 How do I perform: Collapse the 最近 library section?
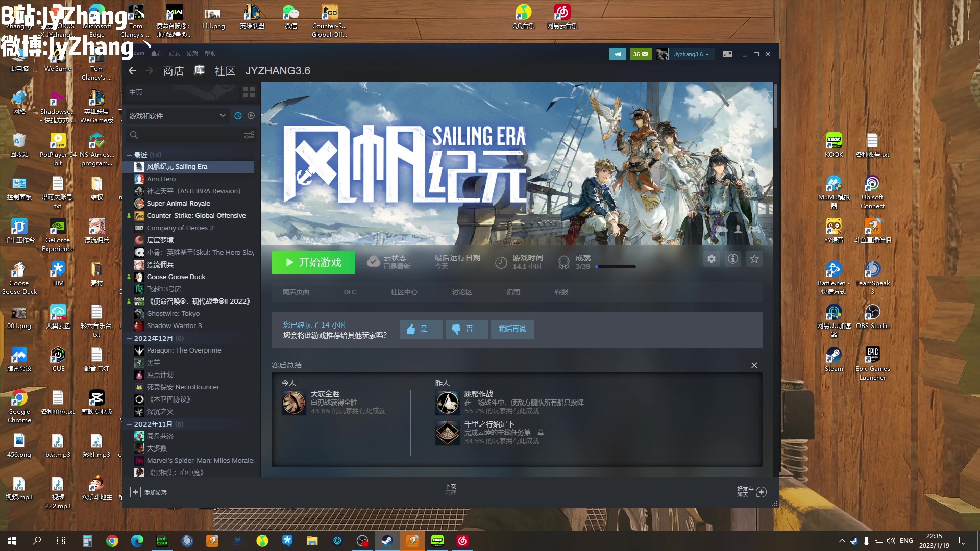click(x=129, y=155)
